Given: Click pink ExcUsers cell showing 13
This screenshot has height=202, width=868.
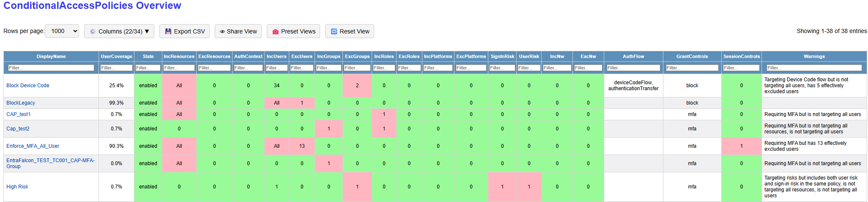Looking at the screenshot, I should pos(302,146).
